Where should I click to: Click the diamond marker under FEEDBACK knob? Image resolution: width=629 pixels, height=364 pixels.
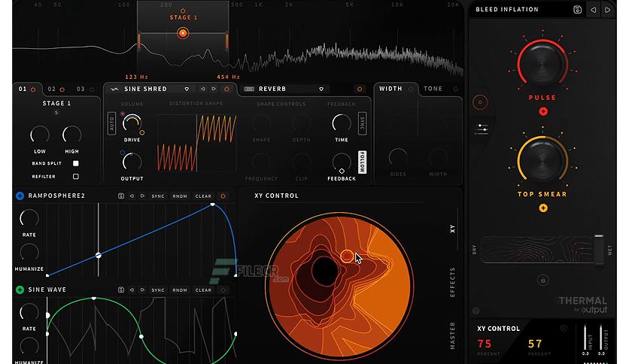(x=342, y=171)
